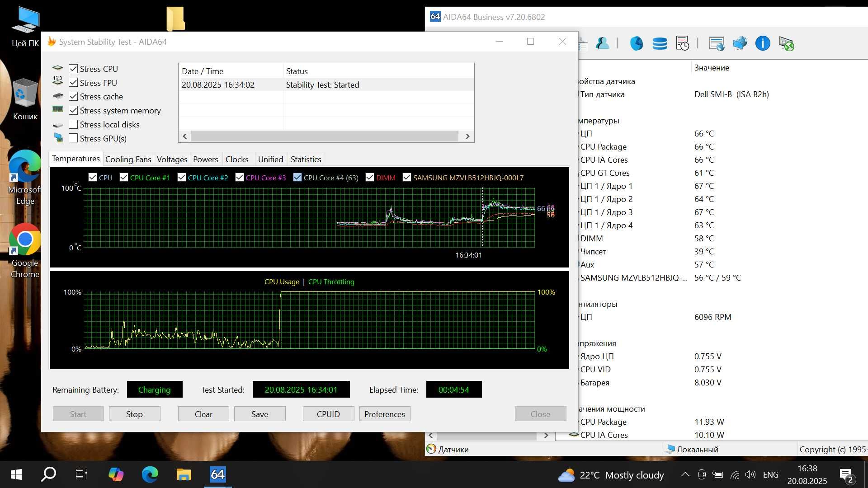The image size is (868, 488).
Task: Click the monitor with green arrows icon
Action: coord(786,43)
